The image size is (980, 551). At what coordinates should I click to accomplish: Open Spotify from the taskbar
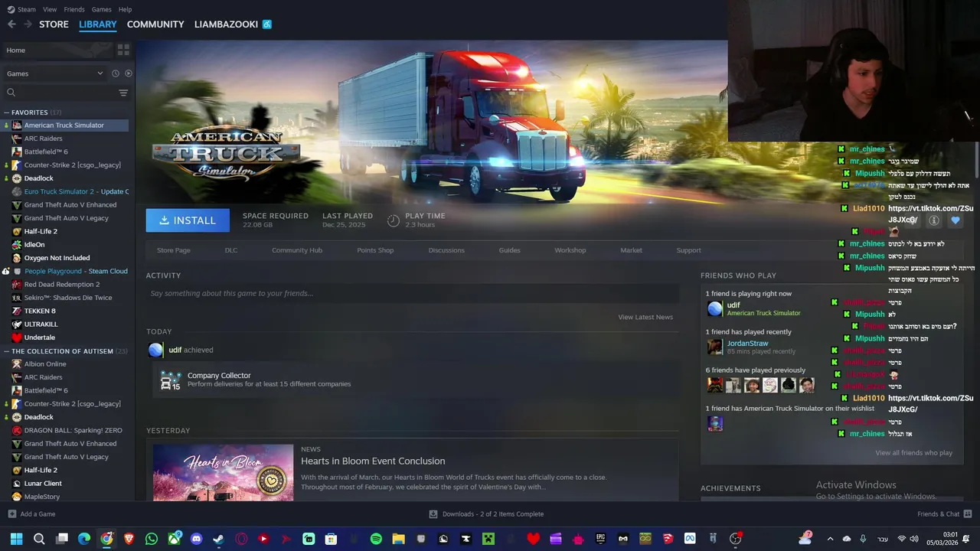[376, 539]
